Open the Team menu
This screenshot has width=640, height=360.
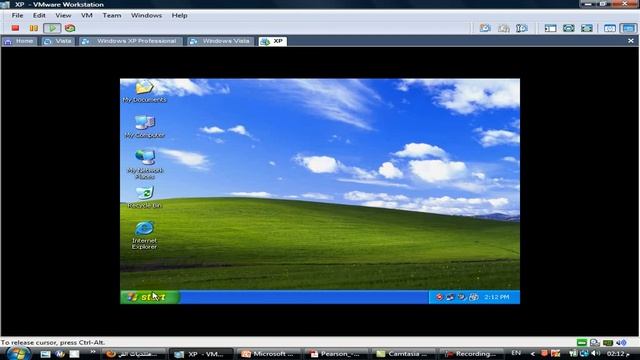(x=112, y=15)
